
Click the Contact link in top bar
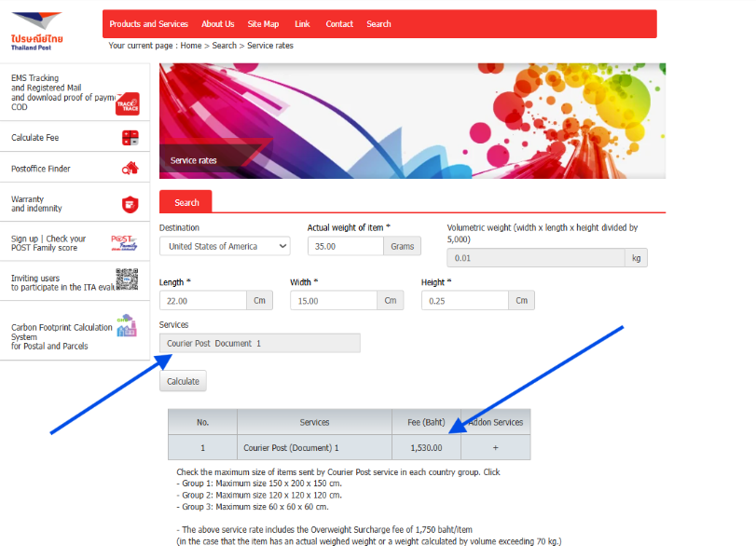coord(339,24)
